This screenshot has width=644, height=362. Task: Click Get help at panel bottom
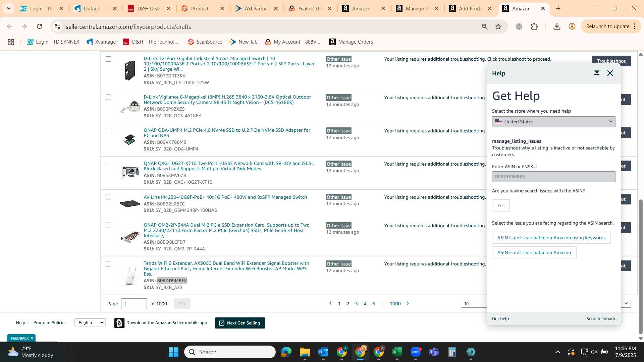click(x=500, y=318)
